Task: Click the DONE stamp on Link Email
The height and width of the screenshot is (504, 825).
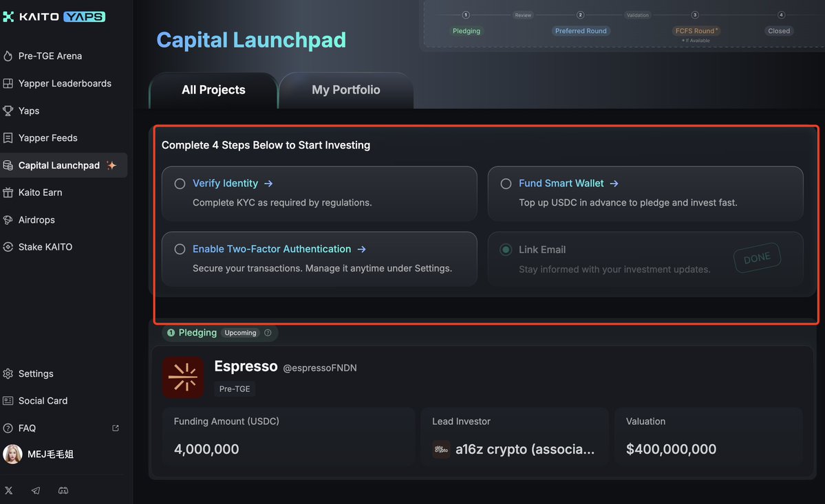Action: [757, 258]
